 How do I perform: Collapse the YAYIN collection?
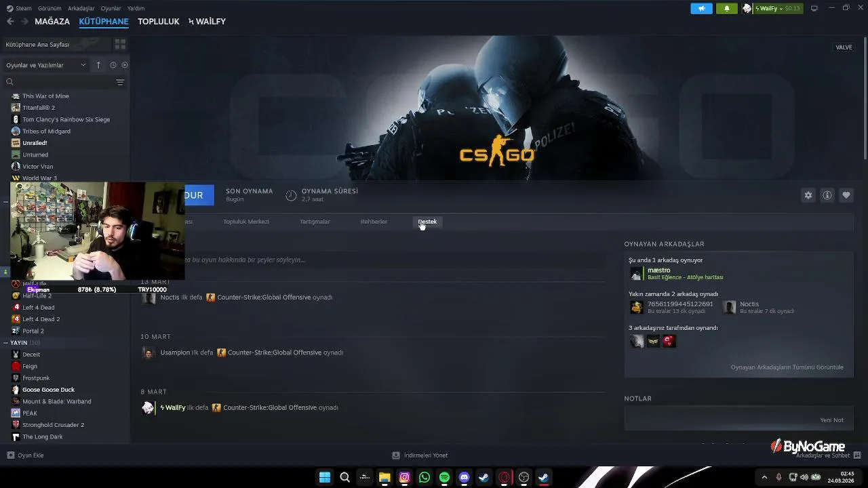coord(7,343)
